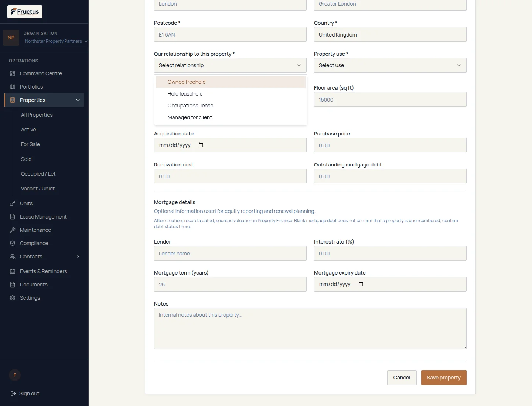The width and height of the screenshot is (532, 406).
Task: Click Save property button
Action: pos(444,378)
